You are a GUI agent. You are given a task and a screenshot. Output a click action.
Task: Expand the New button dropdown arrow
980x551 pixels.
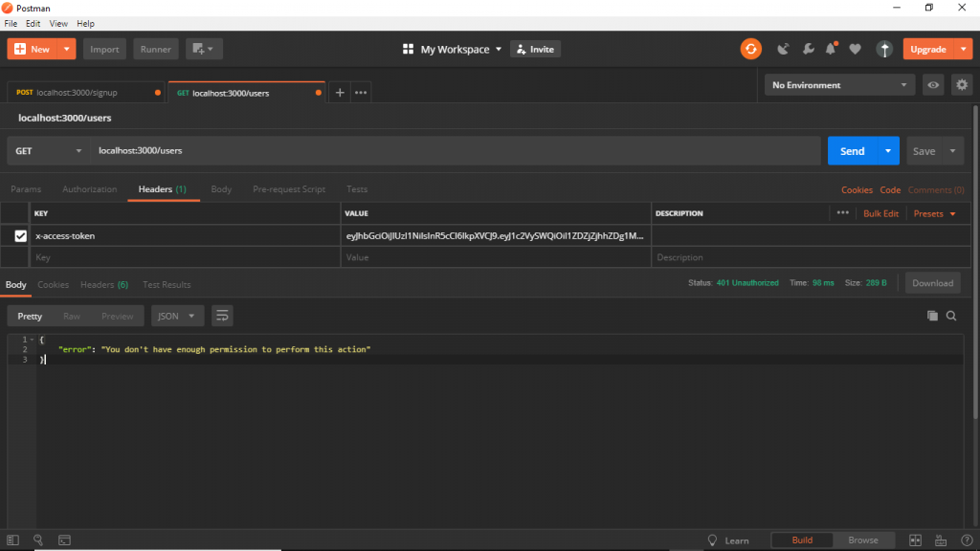(x=66, y=49)
